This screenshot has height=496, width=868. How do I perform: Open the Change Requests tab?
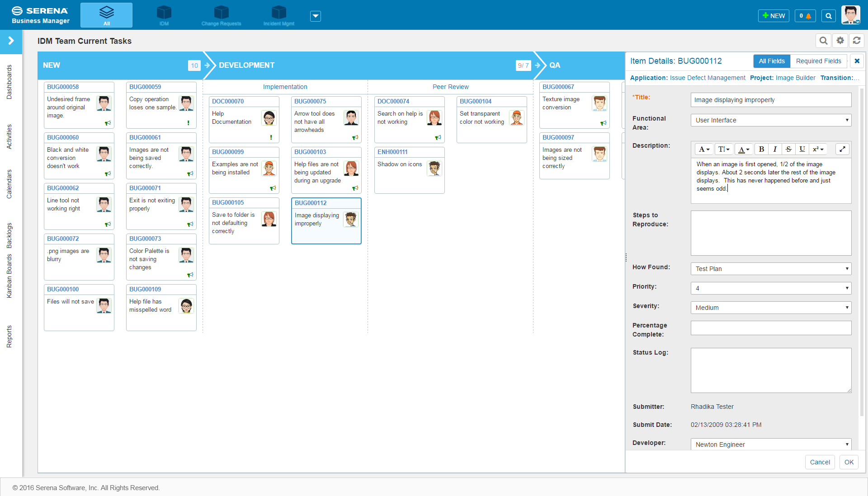tap(221, 15)
